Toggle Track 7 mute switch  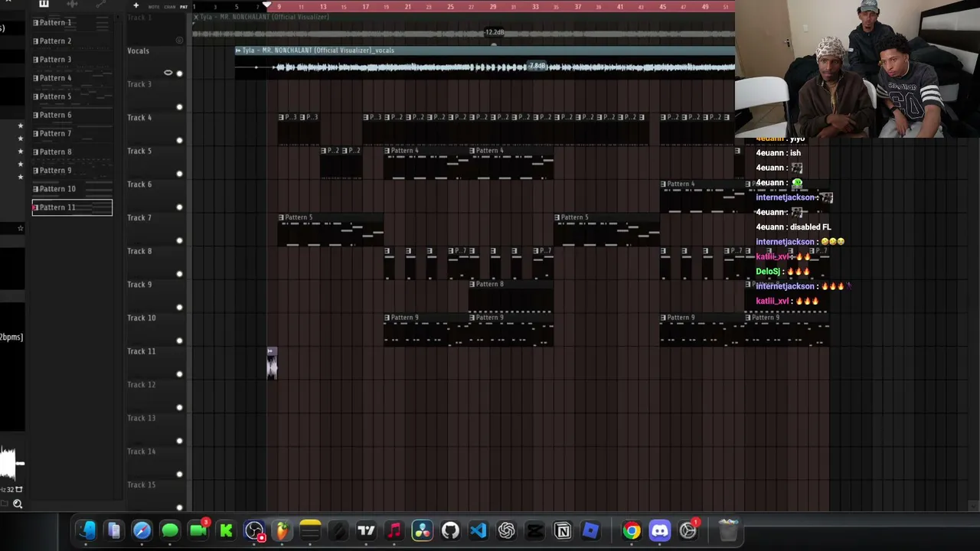(179, 240)
